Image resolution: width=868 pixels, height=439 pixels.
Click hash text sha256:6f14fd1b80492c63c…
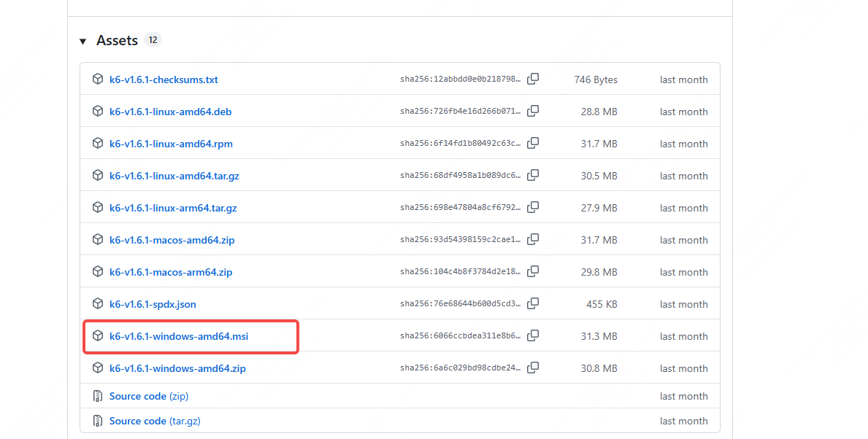461,143
